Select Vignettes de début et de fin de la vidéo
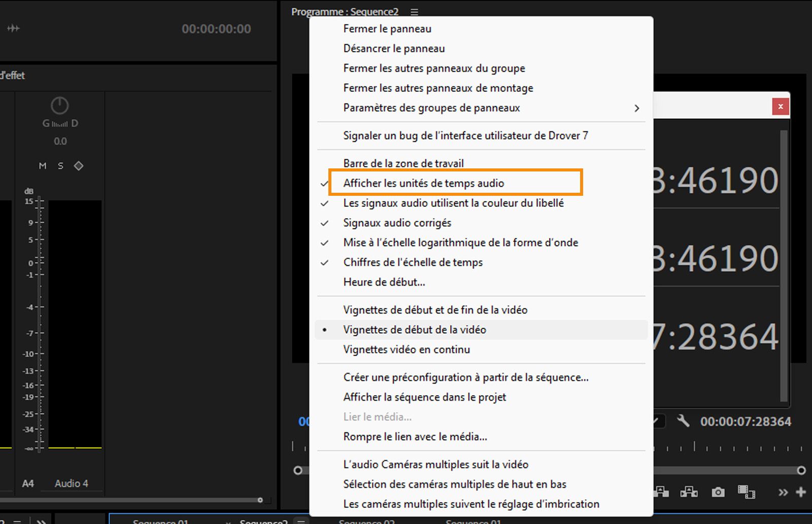The image size is (812, 524). [x=435, y=309]
